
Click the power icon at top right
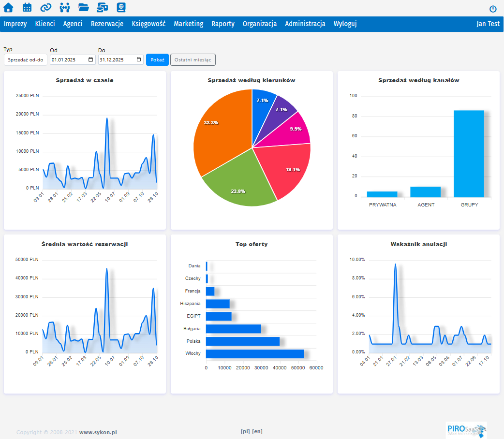coord(493,9)
